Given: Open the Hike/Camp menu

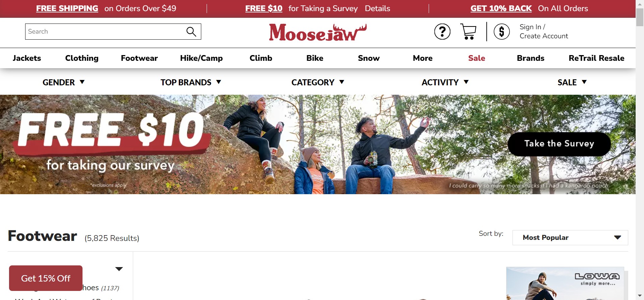Looking at the screenshot, I should coord(201,58).
